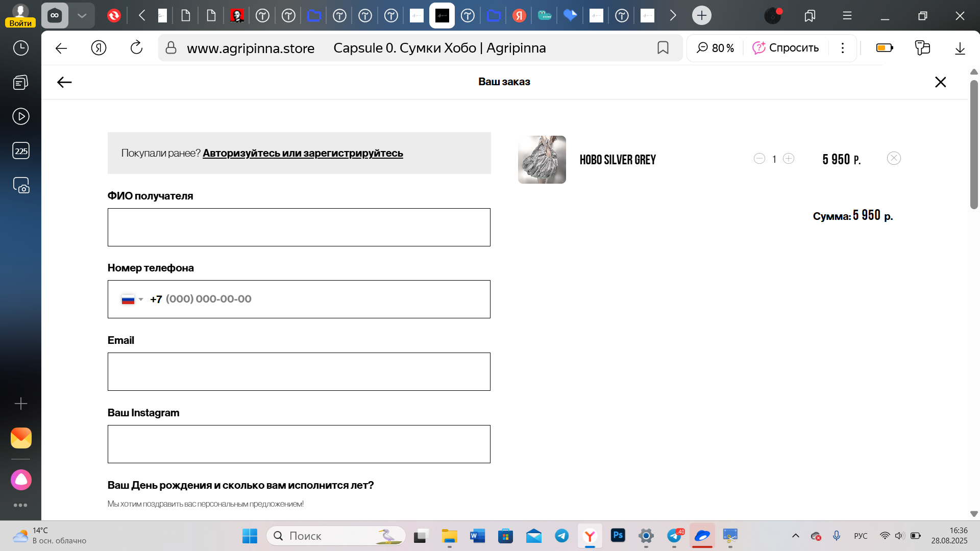Increase HOBO SILVER GREY quantity with plus
The width and height of the screenshot is (980, 551).
(x=789, y=159)
